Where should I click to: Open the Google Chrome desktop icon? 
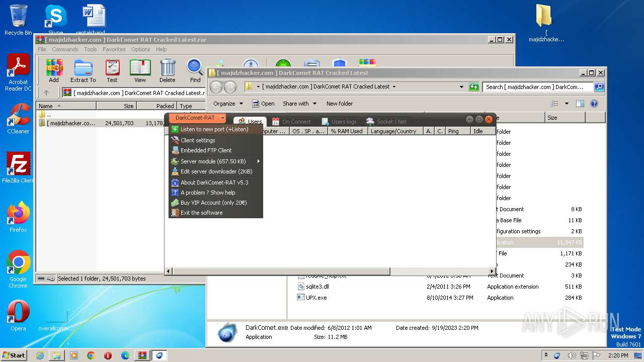click(18, 269)
